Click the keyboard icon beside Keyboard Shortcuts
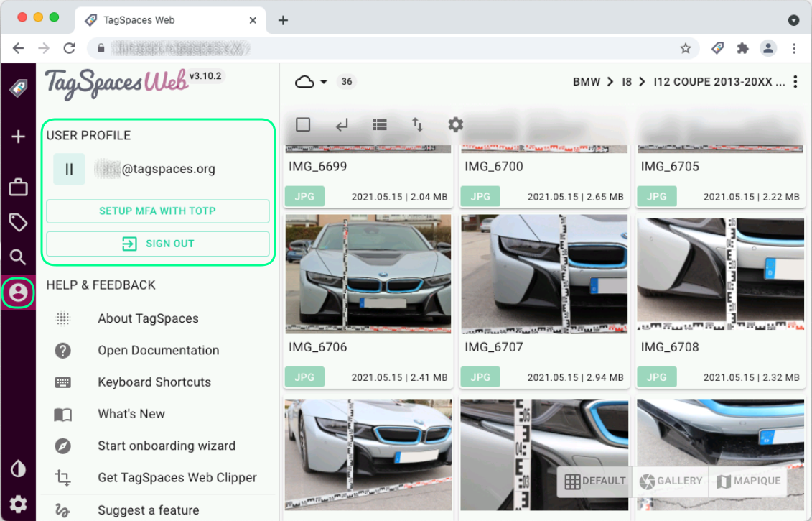 coord(62,382)
